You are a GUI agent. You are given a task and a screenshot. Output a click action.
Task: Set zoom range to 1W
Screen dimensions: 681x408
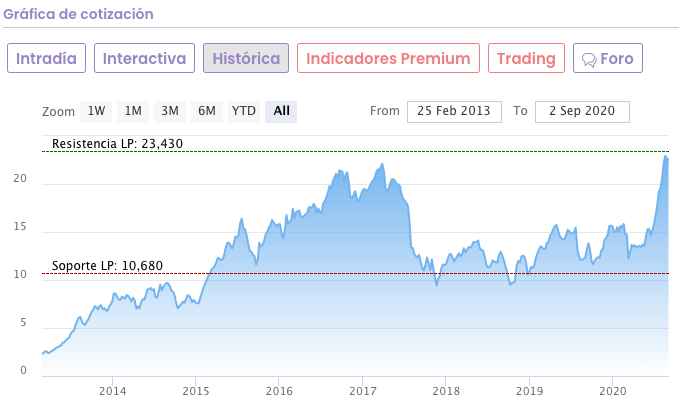click(x=96, y=111)
